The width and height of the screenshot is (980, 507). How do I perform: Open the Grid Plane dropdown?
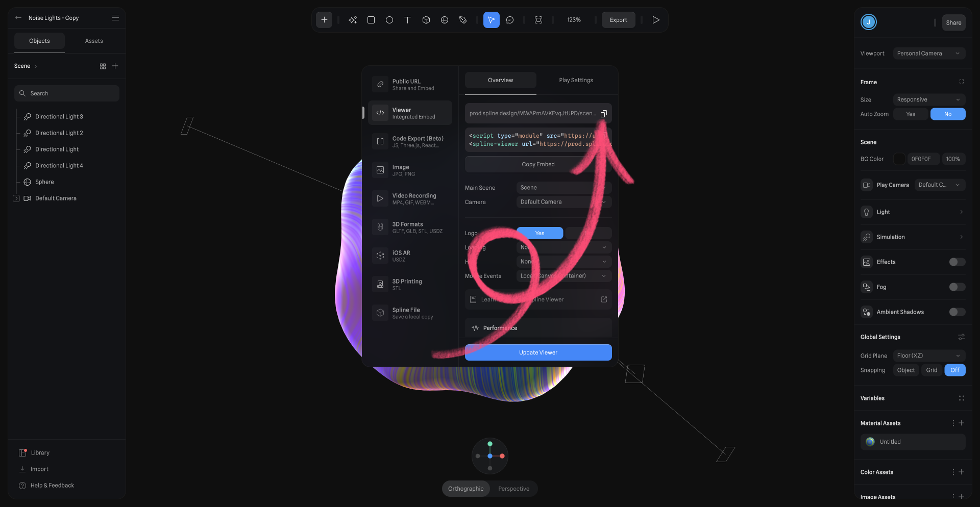[x=928, y=356]
